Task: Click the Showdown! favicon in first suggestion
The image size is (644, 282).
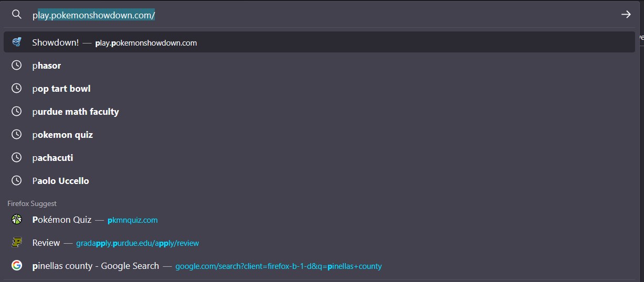Action: coord(17,42)
